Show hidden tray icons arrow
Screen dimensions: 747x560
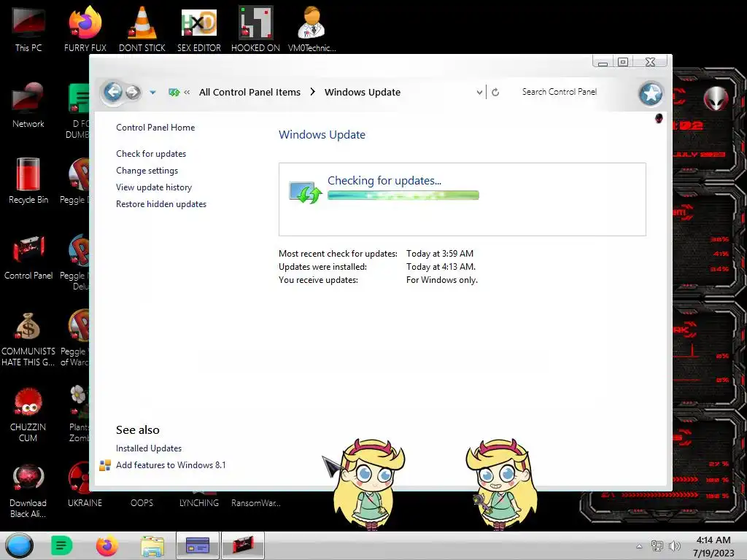click(x=639, y=546)
